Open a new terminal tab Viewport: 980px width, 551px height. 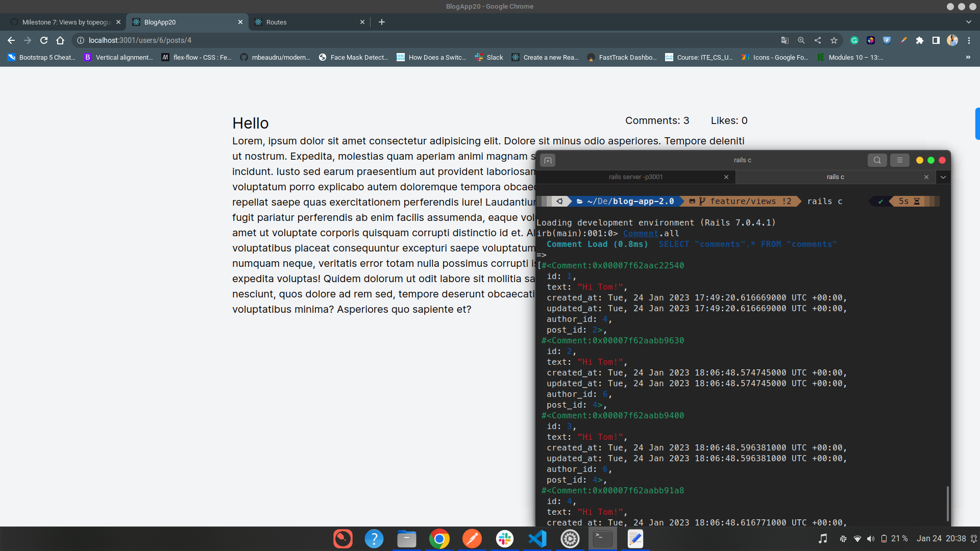(x=548, y=160)
